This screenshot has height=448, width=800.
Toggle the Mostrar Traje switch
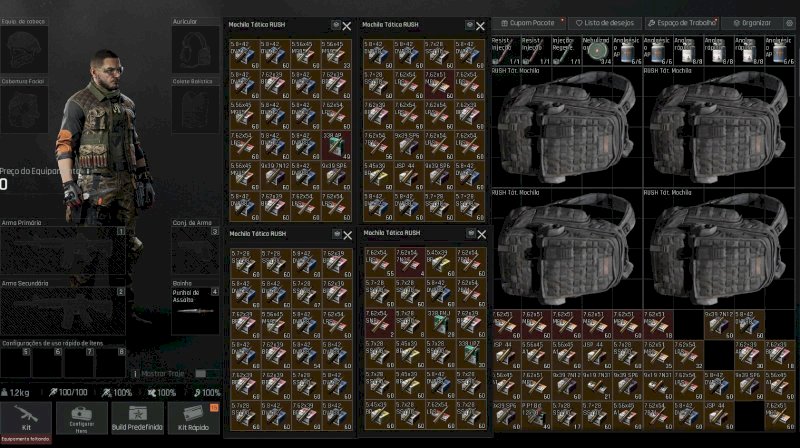click(x=201, y=374)
